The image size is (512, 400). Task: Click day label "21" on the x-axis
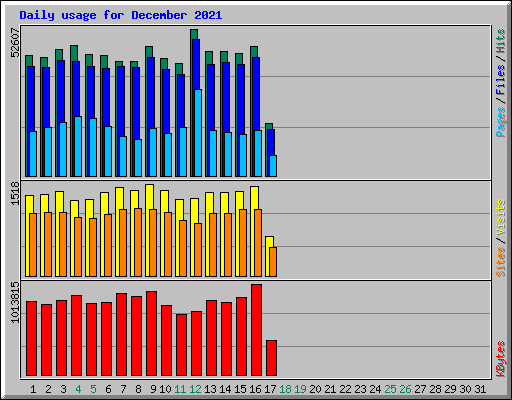click(x=330, y=389)
